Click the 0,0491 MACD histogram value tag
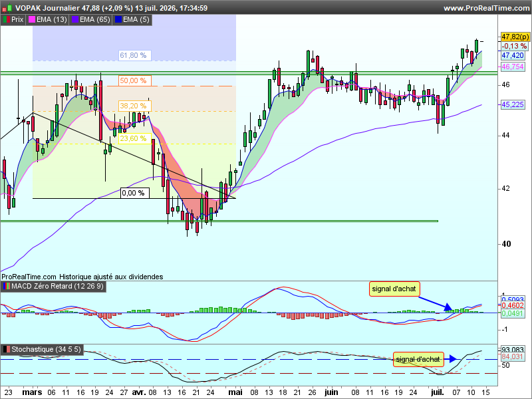This screenshot has width=532, height=399. [x=513, y=313]
